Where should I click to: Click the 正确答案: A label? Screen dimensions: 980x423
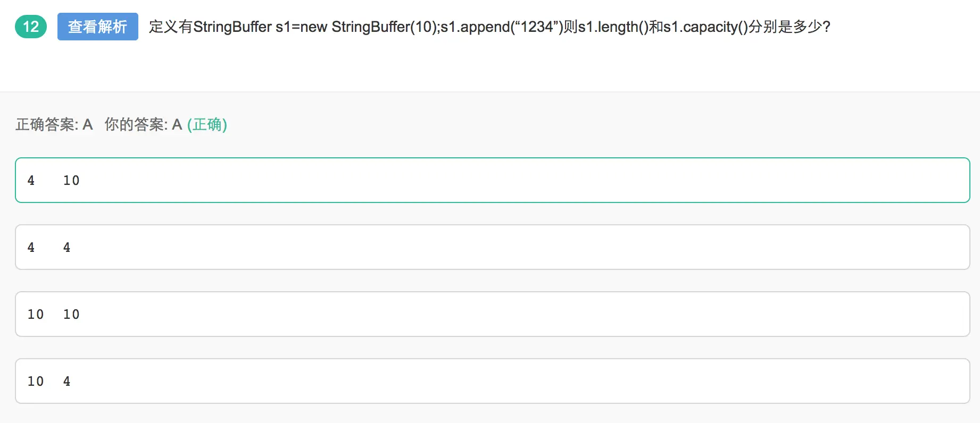point(54,124)
